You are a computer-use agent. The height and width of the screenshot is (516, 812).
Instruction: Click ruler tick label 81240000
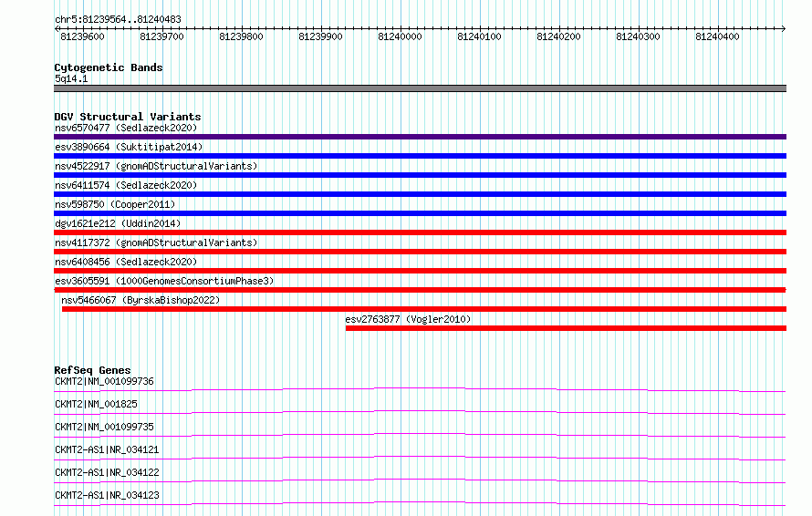[x=400, y=36]
